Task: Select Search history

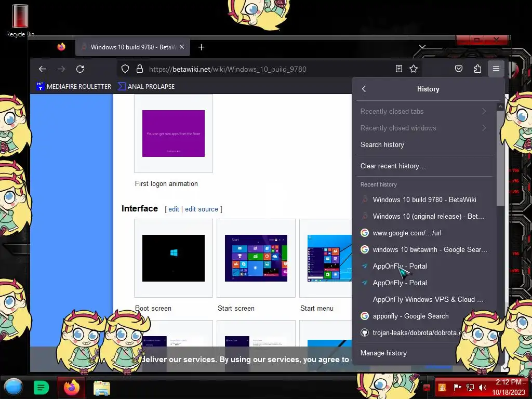Action: click(x=424, y=144)
